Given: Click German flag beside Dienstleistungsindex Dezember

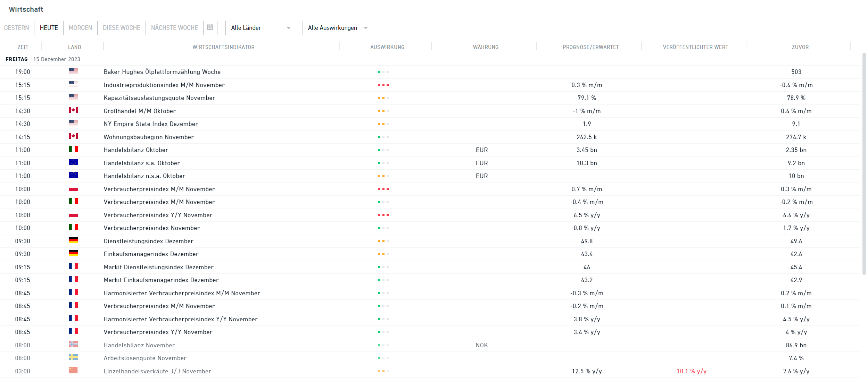Looking at the screenshot, I should tap(73, 240).
